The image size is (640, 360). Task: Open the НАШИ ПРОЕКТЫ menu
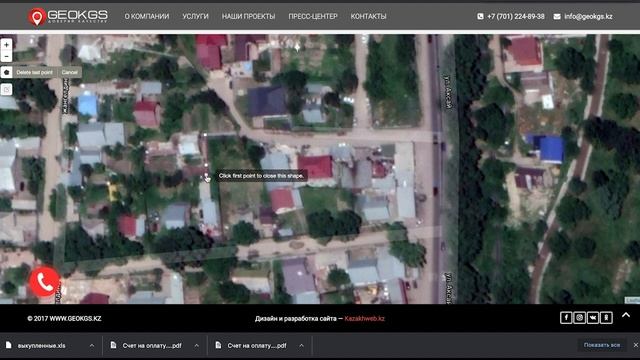pos(248,16)
